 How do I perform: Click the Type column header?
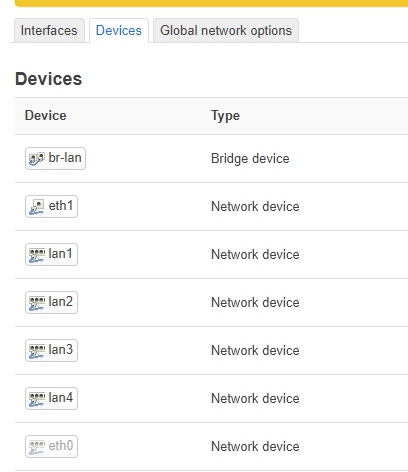[225, 116]
